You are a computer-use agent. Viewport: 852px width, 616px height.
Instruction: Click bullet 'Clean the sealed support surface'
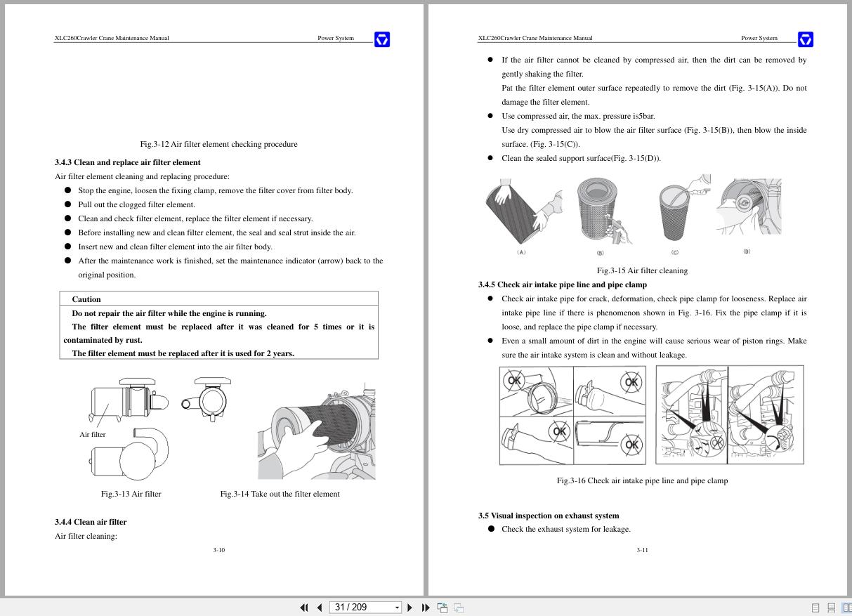[581, 158]
